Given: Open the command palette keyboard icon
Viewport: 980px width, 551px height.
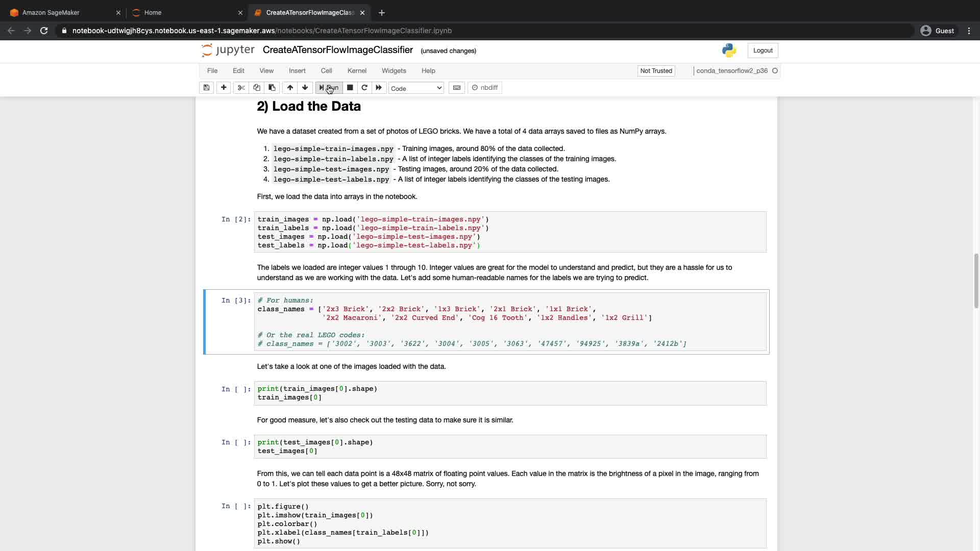Looking at the screenshot, I should click(457, 88).
